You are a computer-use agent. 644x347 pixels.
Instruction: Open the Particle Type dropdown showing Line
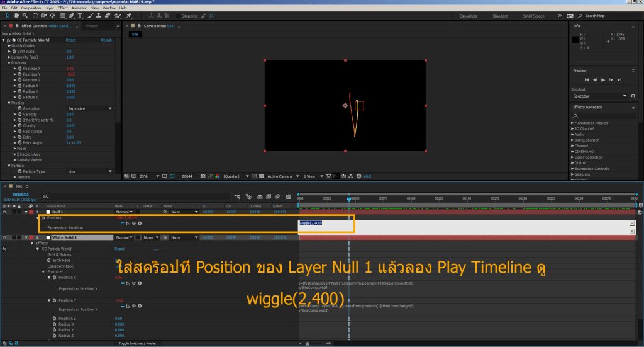point(90,171)
